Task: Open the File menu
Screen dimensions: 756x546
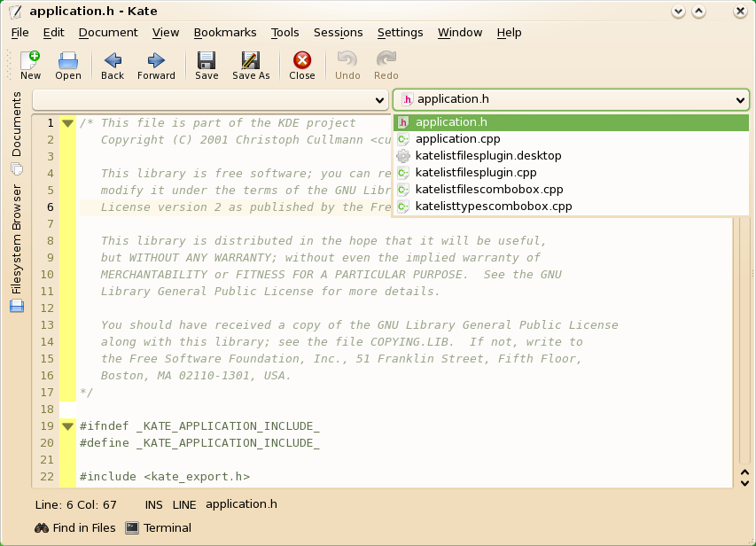Action: click(x=19, y=32)
